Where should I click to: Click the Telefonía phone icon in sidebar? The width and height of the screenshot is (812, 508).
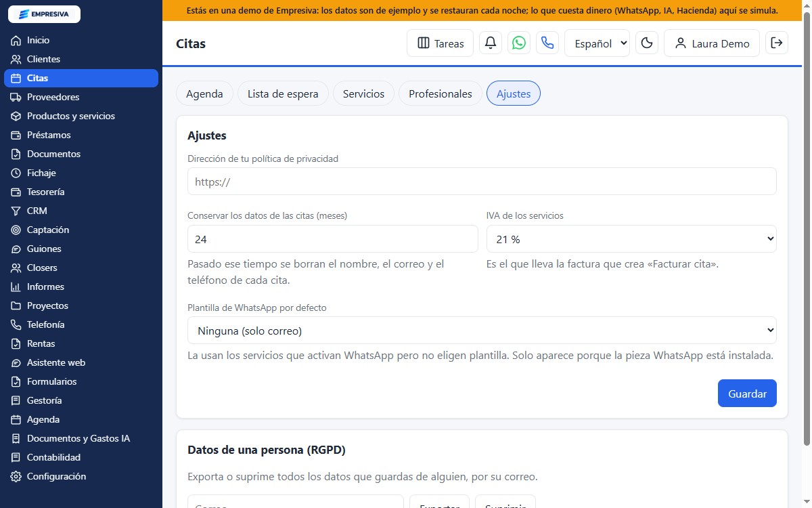(16, 325)
